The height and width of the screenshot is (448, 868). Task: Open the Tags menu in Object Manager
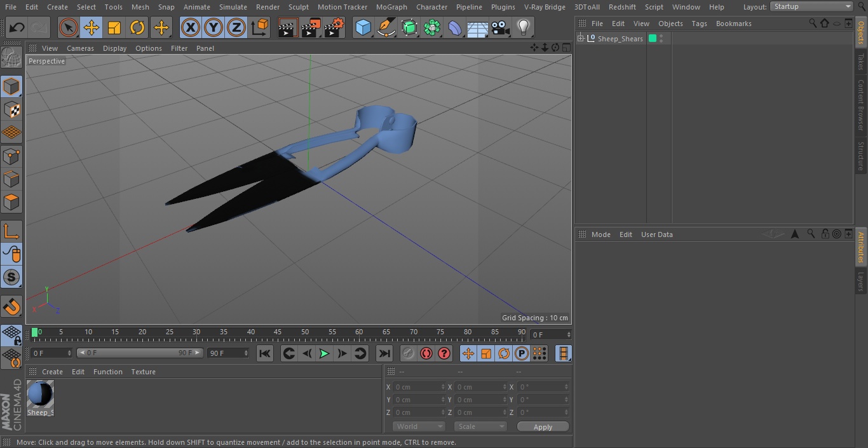699,24
